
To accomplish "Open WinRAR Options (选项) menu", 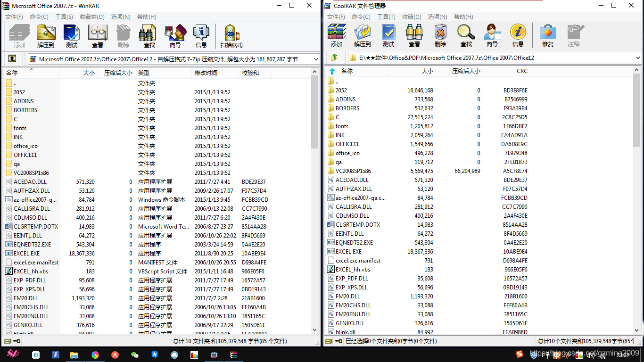I will click(x=121, y=16).
